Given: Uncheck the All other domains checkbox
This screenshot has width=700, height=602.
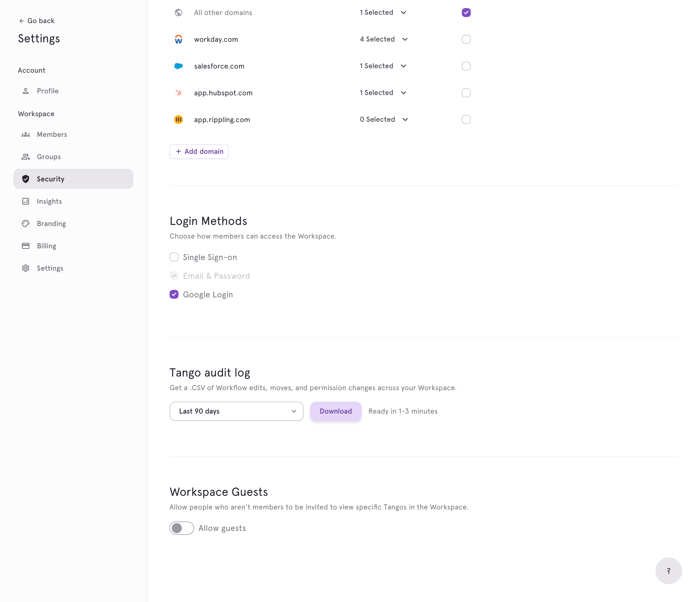Looking at the screenshot, I should pos(466,13).
